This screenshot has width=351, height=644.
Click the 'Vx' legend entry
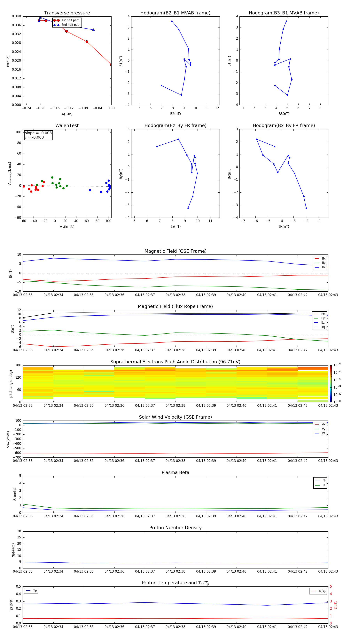point(320,424)
